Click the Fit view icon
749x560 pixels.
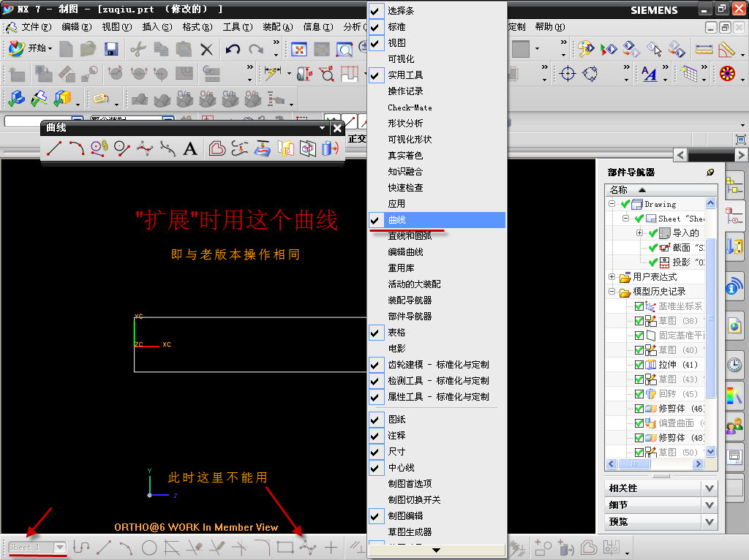tap(299, 49)
